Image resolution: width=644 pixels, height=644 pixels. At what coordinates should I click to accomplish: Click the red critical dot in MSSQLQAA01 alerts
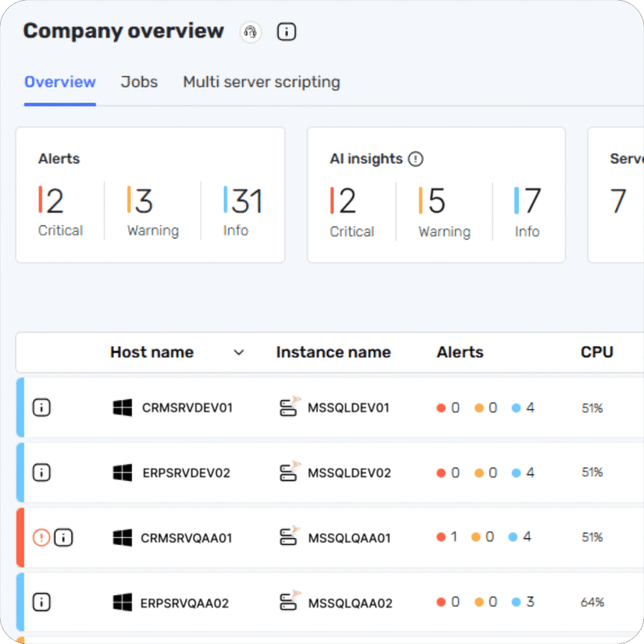point(441,537)
